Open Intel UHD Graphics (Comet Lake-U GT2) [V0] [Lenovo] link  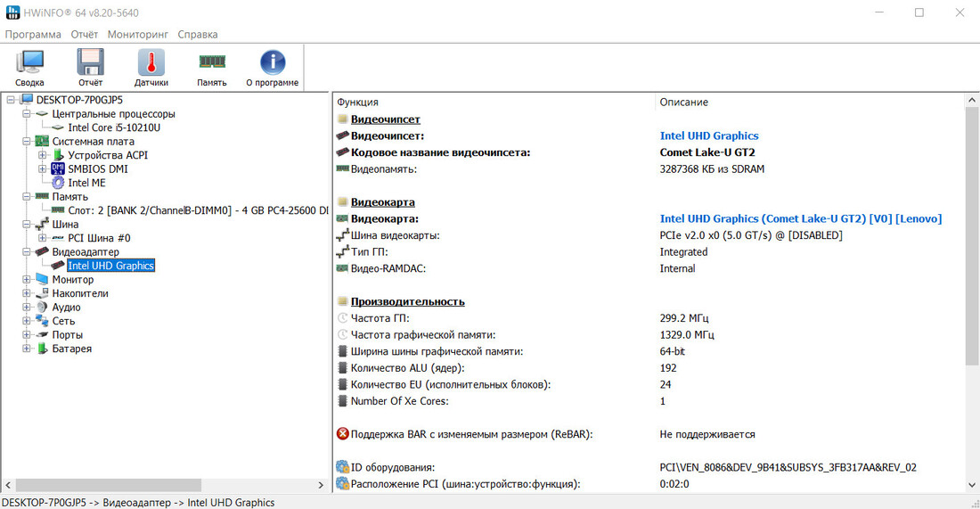(x=801, y=219)
